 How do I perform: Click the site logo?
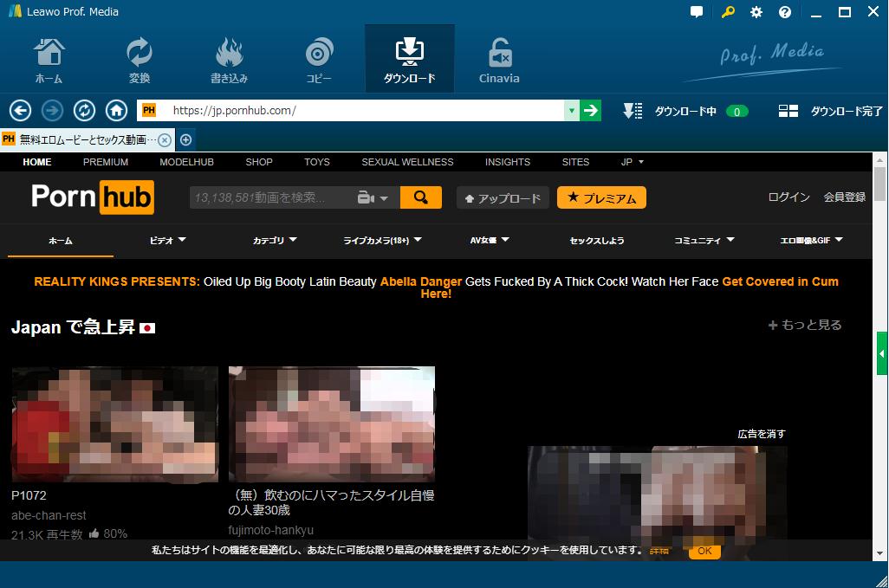click(x=93, y=197)
